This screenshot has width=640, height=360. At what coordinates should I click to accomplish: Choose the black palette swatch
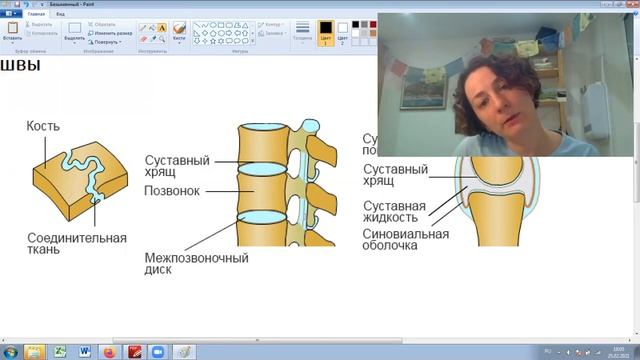coord(356,24)
